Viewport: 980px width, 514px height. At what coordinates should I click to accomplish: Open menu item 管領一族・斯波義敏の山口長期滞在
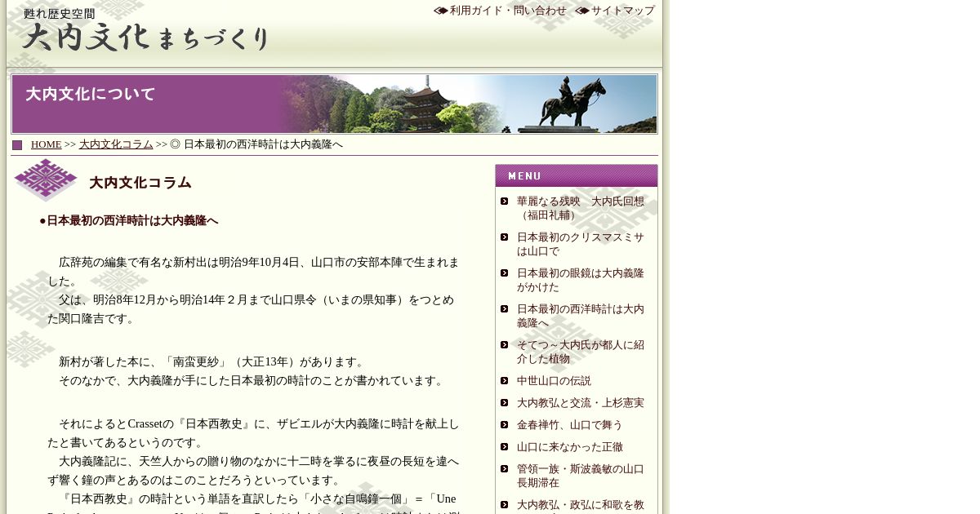581,476
